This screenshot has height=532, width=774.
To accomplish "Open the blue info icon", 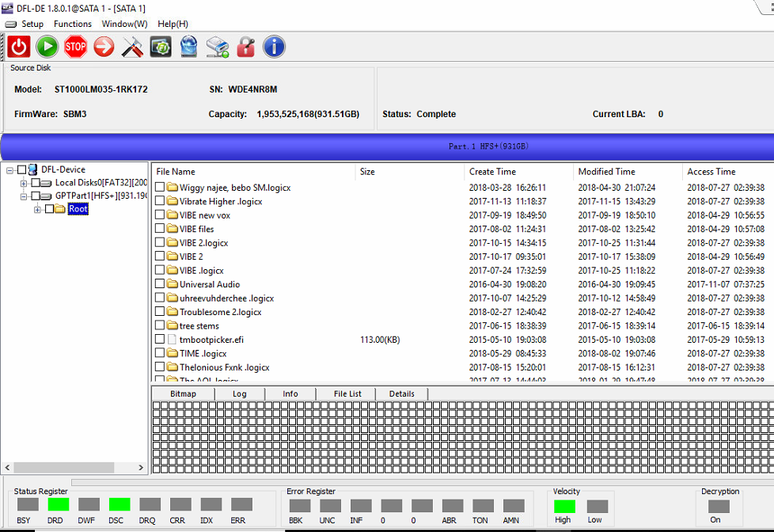I will pos(274,47).
